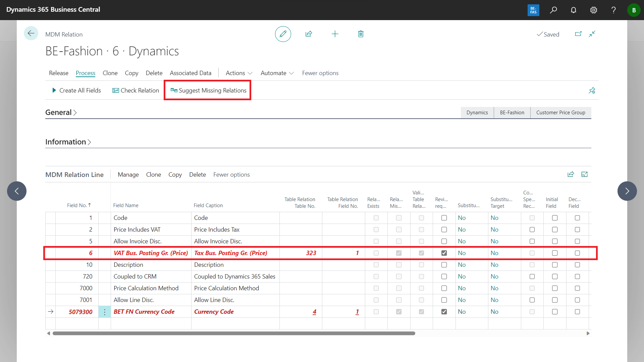
Task: Open Manage in MDM Relation Line
Action: click(128, 175)
